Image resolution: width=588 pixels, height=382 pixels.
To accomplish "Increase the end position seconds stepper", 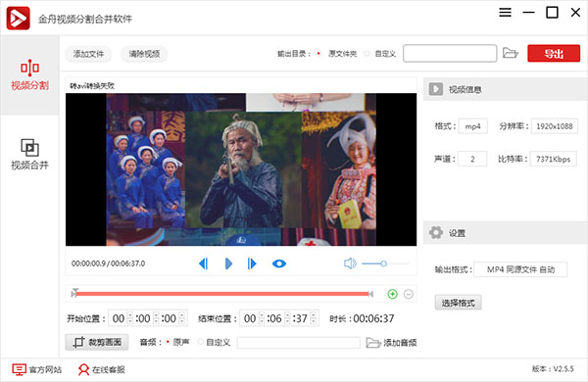I will coord(314,314).
